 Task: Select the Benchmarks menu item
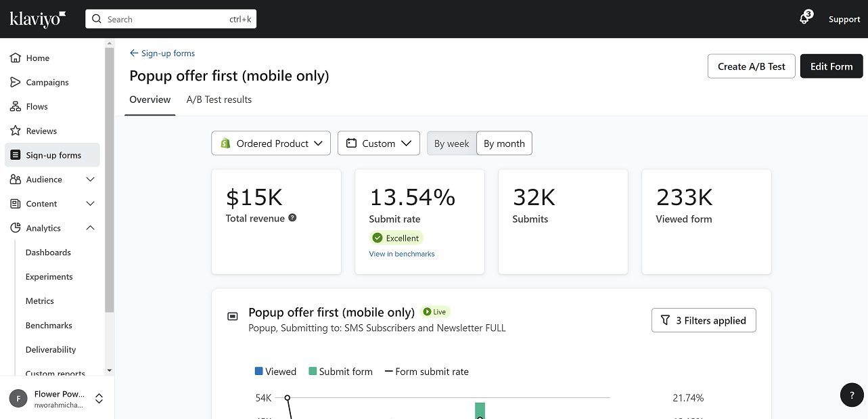(49, 326)
